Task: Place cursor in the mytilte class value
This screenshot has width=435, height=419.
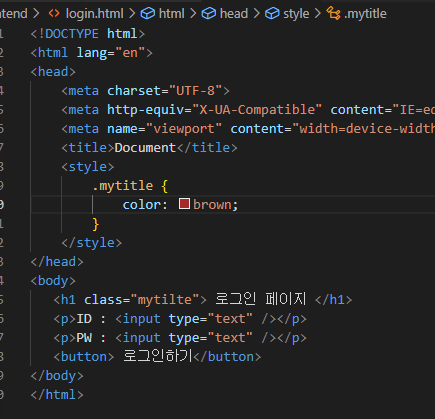Action: pyautogui.click(x=165, y=300)
